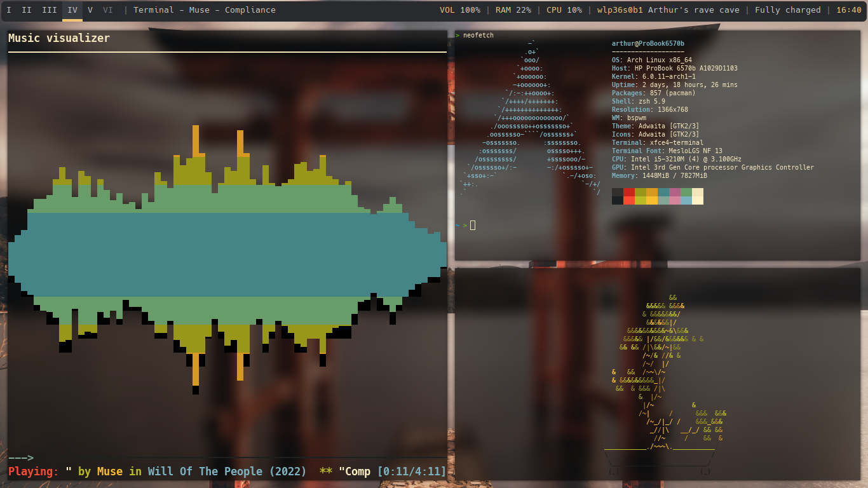Click the green swatch in neofetch top row
The image size is (868, 488).
(686, 192)
